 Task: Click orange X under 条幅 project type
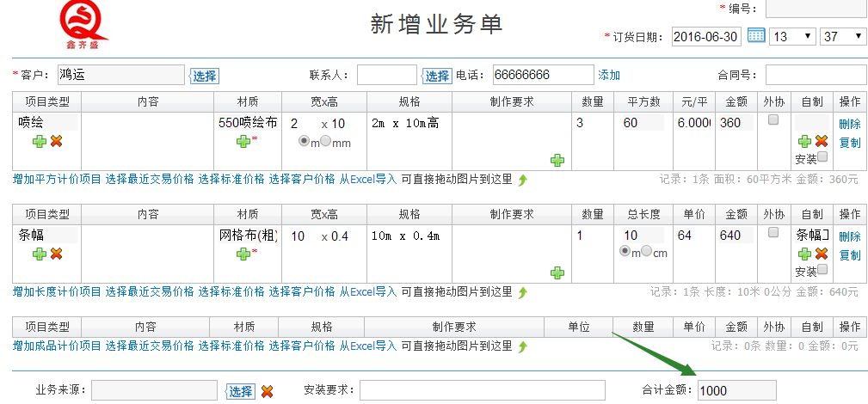[x=57, y=254]
